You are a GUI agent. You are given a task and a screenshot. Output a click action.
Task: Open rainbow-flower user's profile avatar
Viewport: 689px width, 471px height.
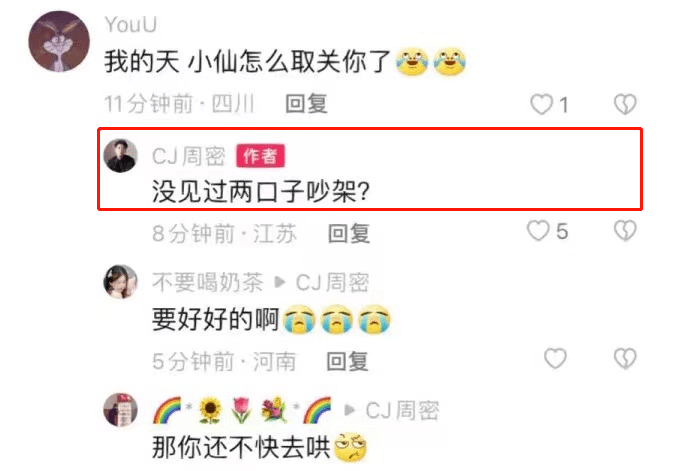point(120,410)
